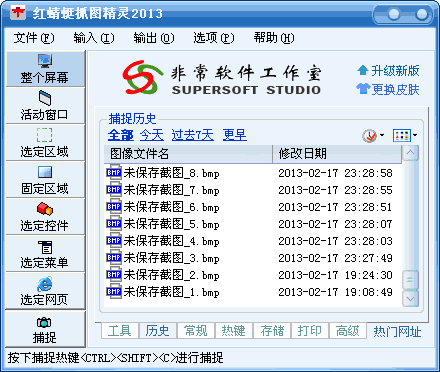This screenshot has height=372, width=440.
Task: Click the red dragonfly app icon in title bar
Action: pos(18,13)
